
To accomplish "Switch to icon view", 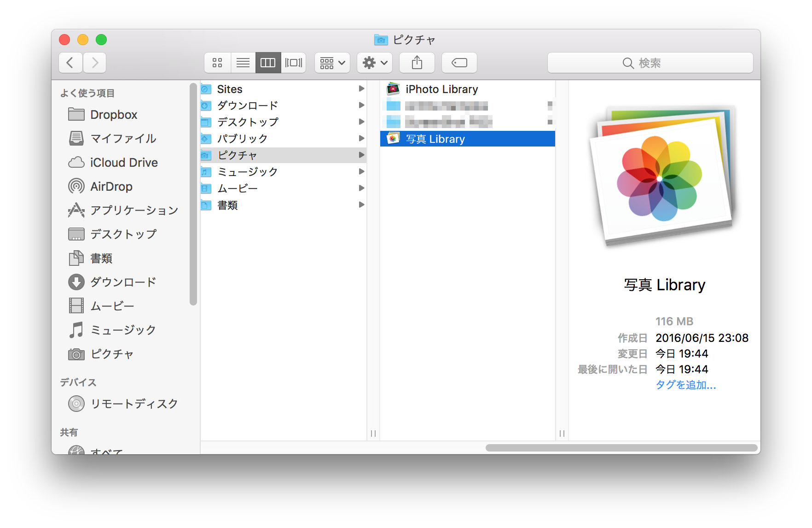I will tap(217, 63).
